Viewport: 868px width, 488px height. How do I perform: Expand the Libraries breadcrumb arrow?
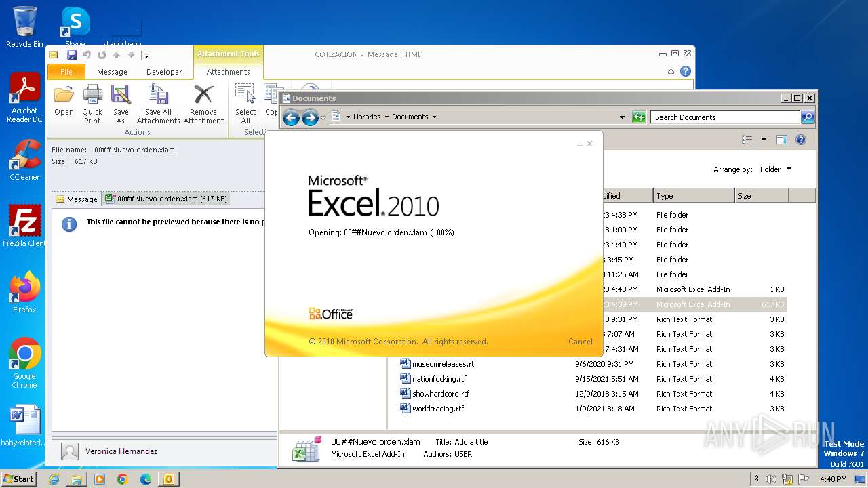click(x=387, y=117)
